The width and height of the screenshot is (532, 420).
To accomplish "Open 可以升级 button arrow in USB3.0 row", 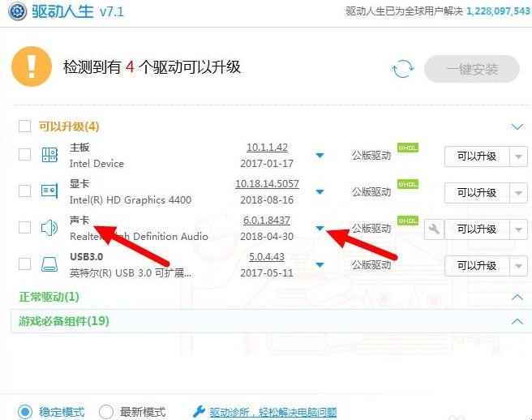I will coord(518,266).
